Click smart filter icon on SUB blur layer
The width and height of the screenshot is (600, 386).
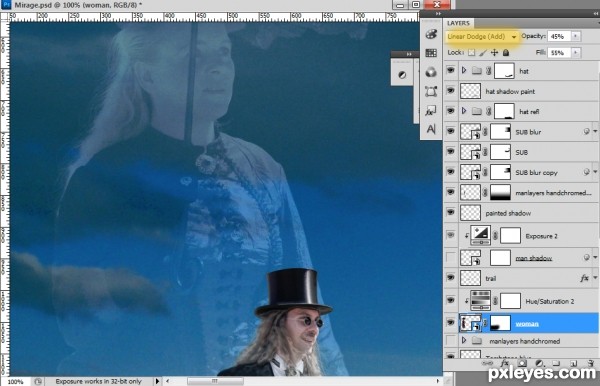pos(586,132)
